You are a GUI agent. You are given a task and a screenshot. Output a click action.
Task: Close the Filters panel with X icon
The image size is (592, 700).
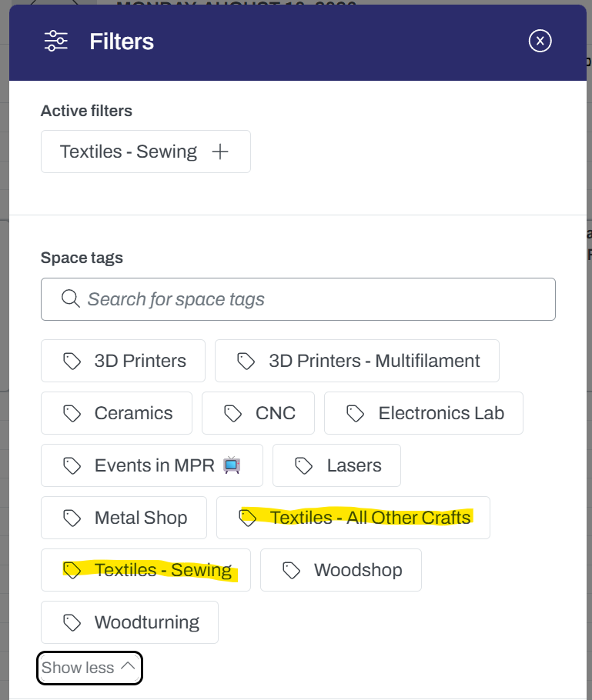540,41
